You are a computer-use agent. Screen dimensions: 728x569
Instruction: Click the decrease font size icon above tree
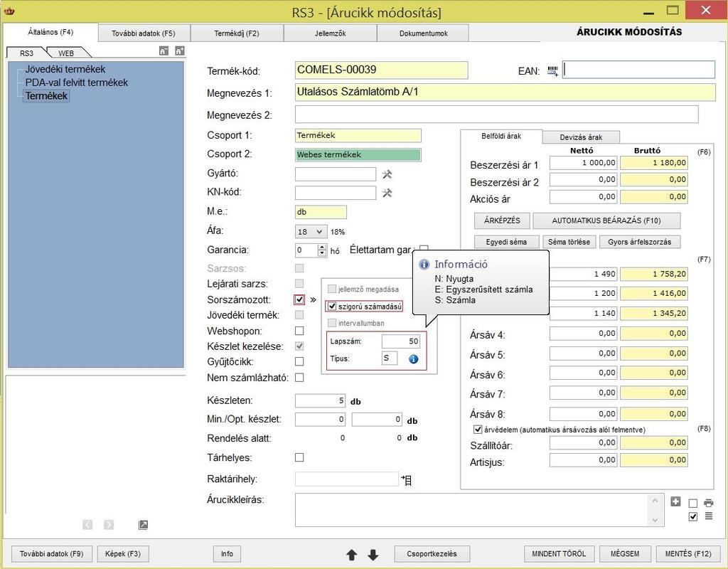[x=164, y=51]
